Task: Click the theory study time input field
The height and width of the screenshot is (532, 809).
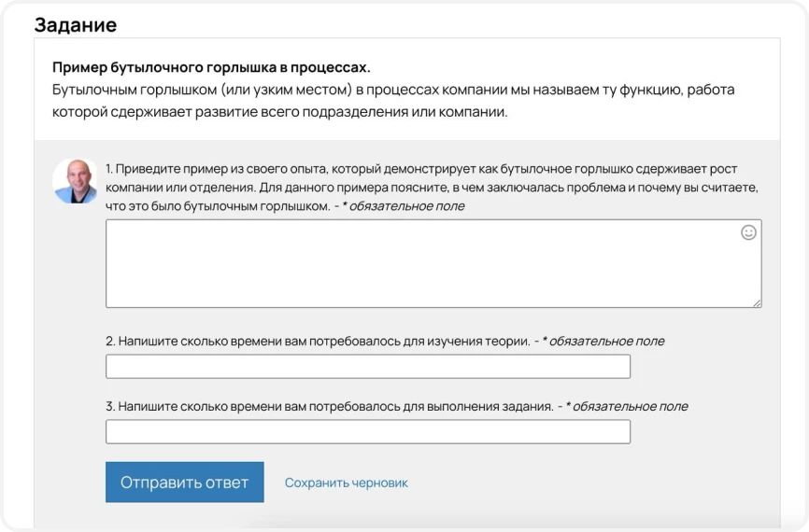Action: [367, 367]
